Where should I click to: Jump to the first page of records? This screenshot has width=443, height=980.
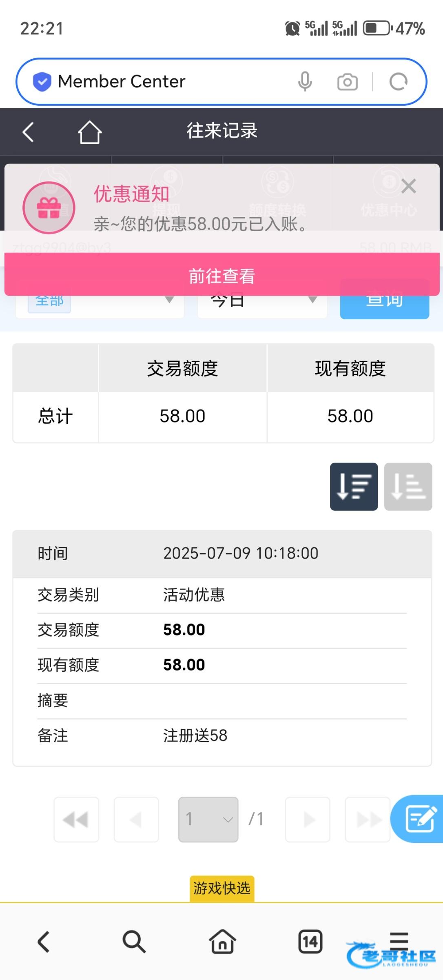(x=76, y=819)
